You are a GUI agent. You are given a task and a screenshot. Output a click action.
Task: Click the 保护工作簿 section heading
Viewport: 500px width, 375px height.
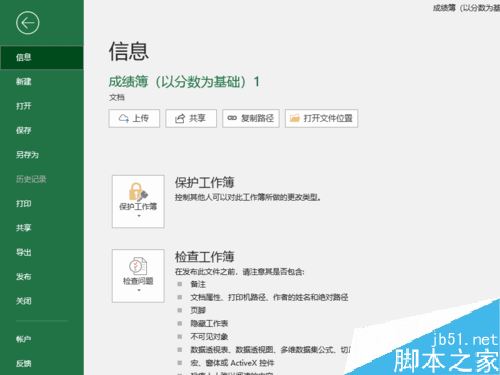pyautogui.click(x=204, y=183)
